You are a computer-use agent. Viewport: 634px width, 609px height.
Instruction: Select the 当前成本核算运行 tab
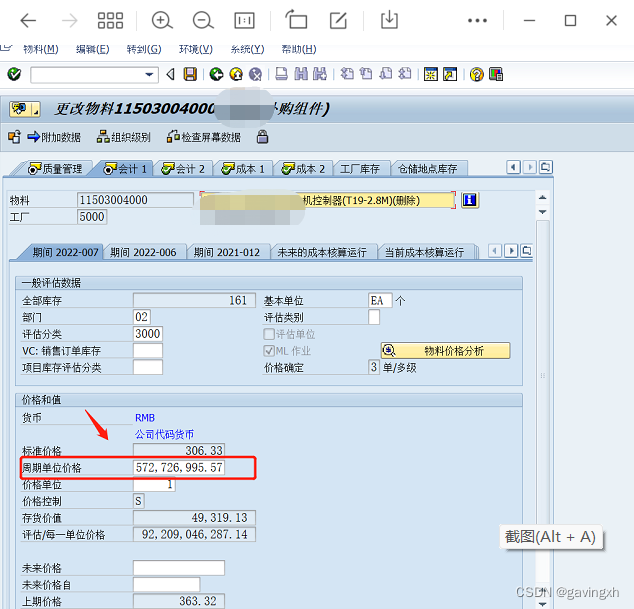point(424,252)
